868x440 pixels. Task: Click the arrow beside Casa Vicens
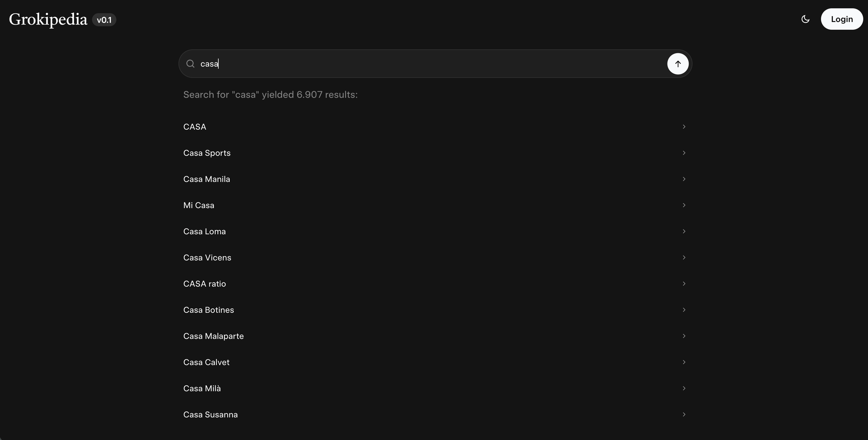pos(684,257)
